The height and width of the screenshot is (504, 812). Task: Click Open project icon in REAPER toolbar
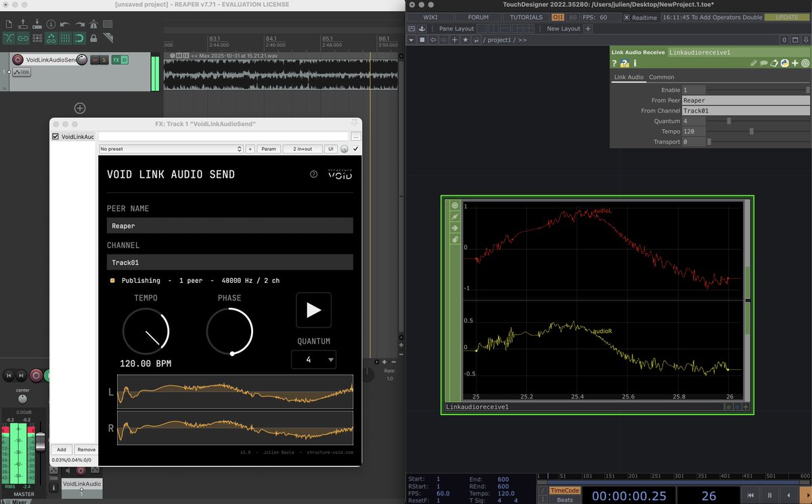[x=23, y=24]
